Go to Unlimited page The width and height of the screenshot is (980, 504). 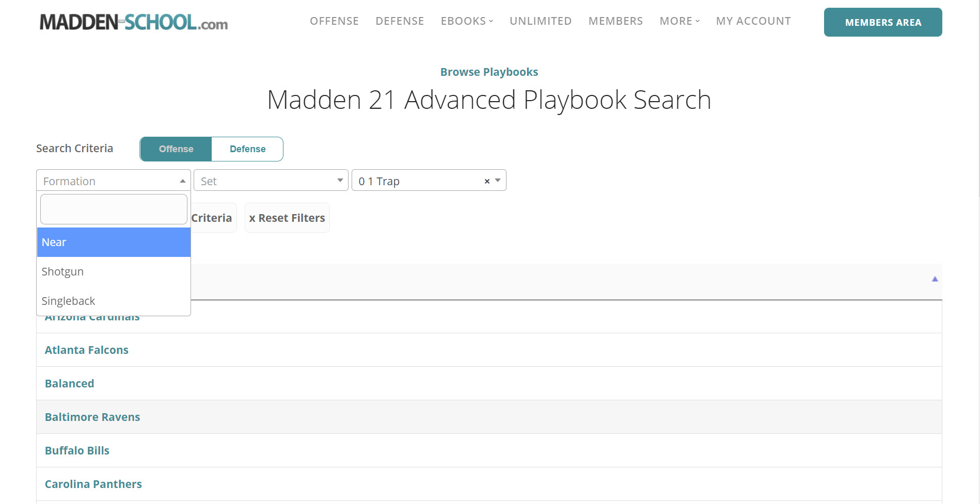[541, 21]
